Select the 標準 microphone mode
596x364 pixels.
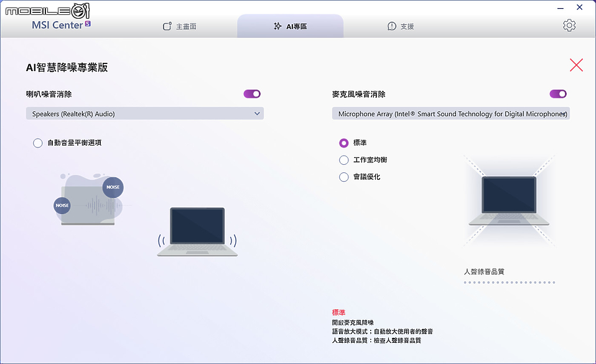tap(343, 143)
